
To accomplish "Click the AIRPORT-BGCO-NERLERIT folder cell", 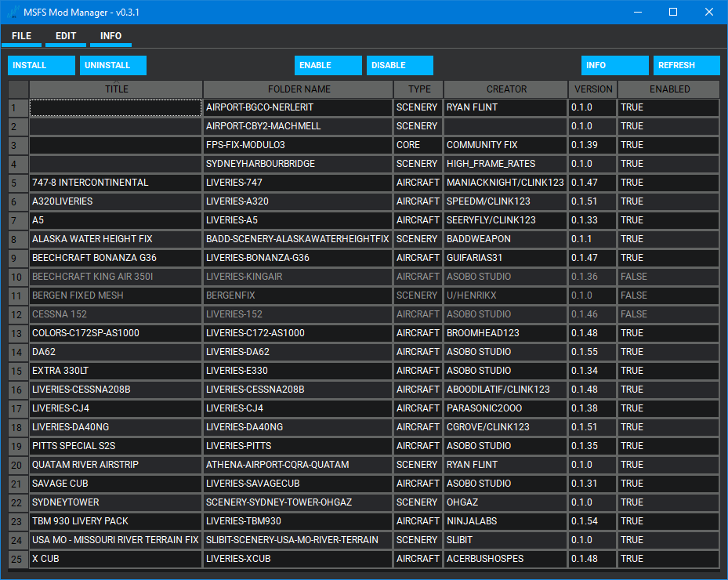I will [x=298, y=107].
